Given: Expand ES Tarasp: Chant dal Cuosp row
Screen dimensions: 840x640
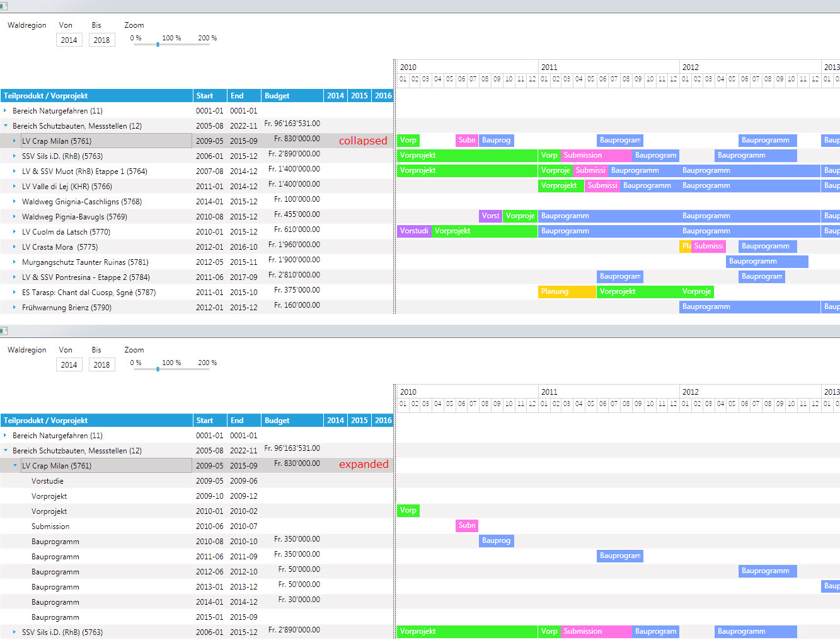Looking at the screenshot, I should [x=14, y=292].
